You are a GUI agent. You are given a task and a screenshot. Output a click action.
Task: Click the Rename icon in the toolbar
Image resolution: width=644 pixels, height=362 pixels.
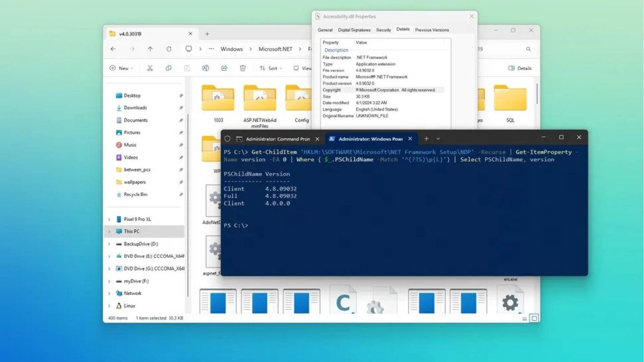click(x=205, y=68)
